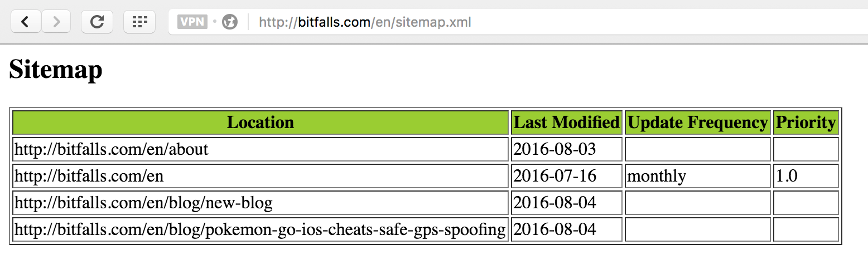Click the Priority column header
This screenshot has height=274, width=868.
tap(806, 123)
